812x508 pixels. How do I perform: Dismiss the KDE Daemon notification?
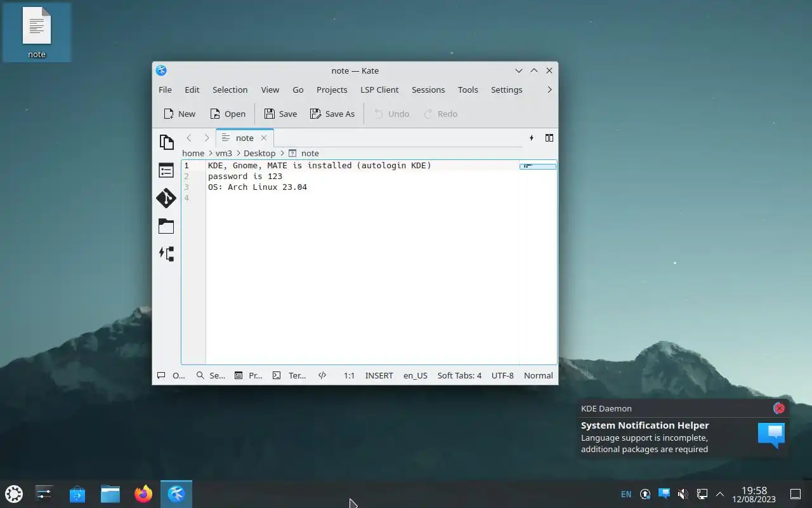pyautogui.click(x=779, y=408)
